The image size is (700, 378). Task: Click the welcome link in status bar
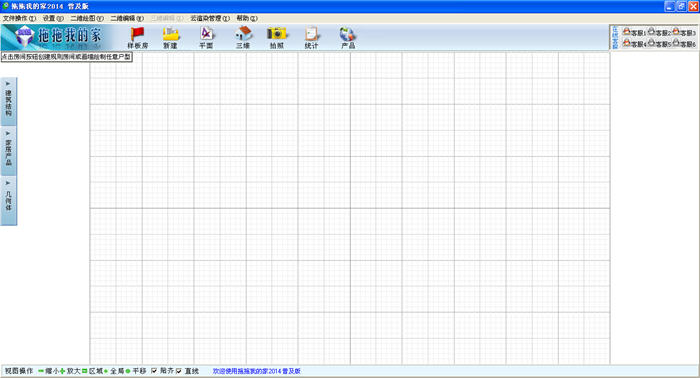click(x=257, y=371)
